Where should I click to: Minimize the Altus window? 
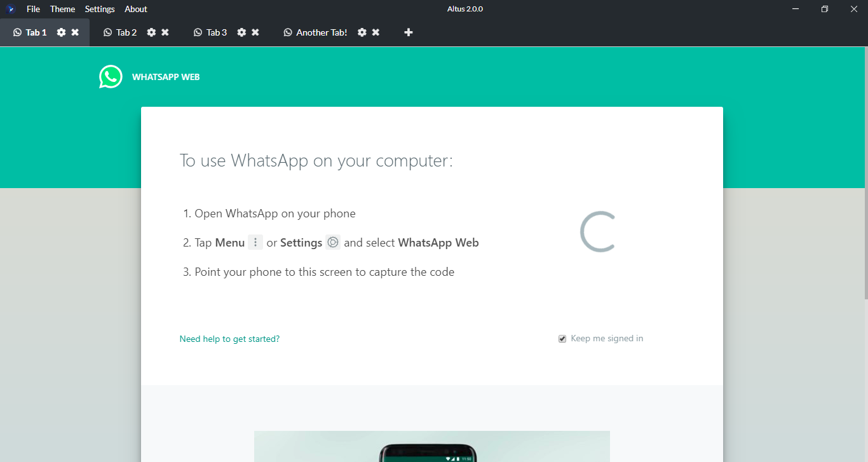point(796,9)
